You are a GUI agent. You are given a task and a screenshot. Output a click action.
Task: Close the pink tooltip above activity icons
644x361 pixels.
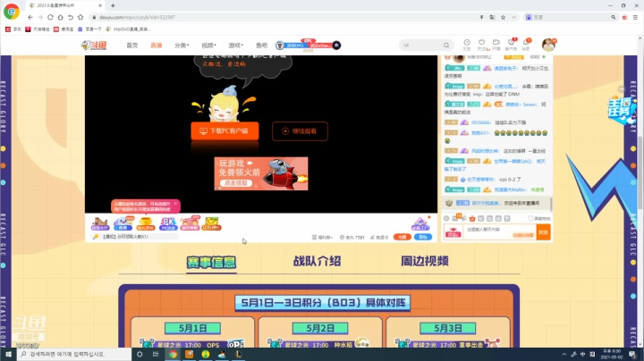click(175, 204)
